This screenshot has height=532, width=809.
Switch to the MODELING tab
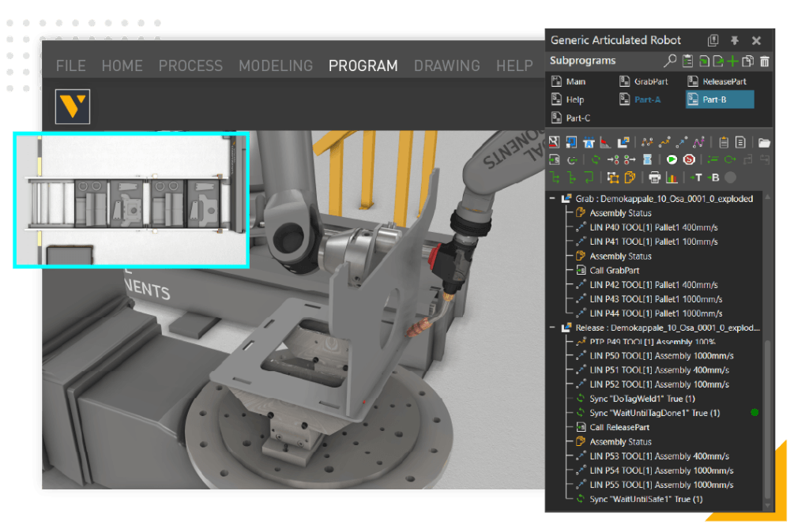point(276,66)
